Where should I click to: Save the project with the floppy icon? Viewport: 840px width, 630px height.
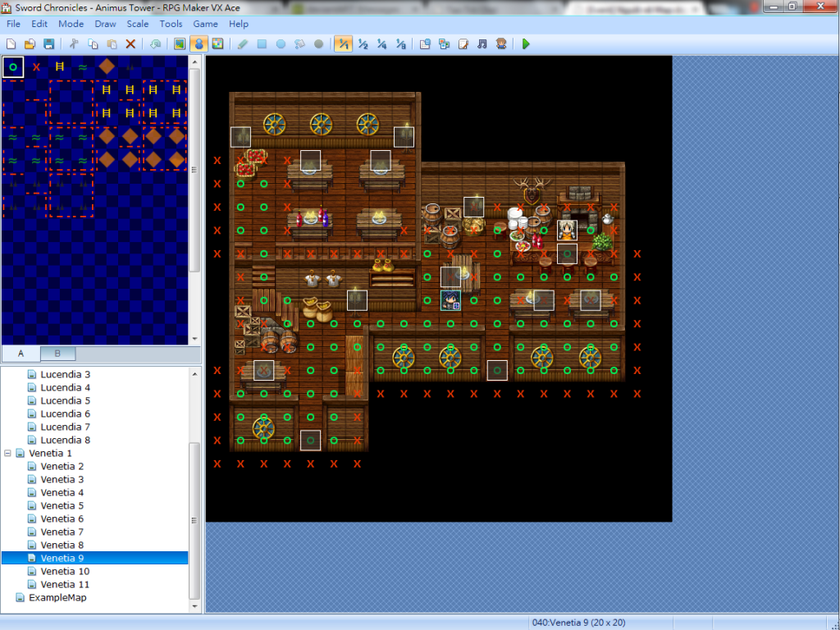48,44
